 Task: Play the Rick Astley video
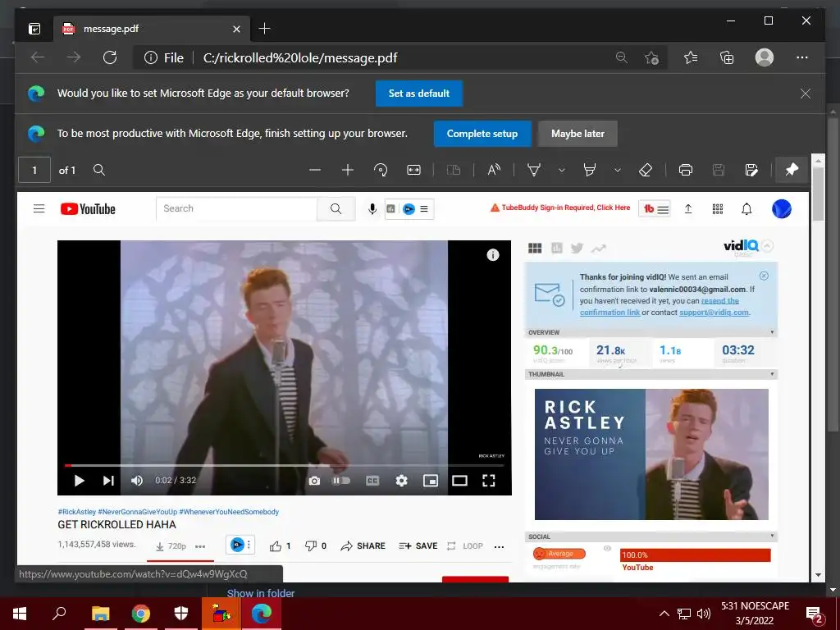[80, 481]
